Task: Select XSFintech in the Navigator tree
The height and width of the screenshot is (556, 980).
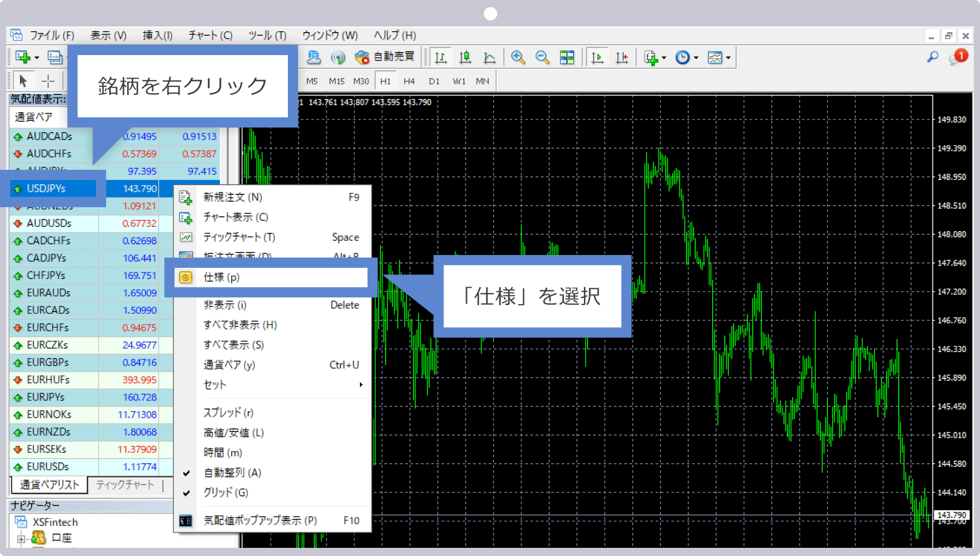Action: tap(55, 522)
